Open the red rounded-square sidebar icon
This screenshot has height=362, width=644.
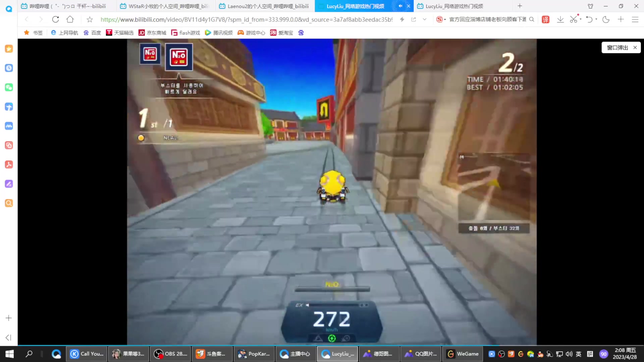tap(9, 145)
